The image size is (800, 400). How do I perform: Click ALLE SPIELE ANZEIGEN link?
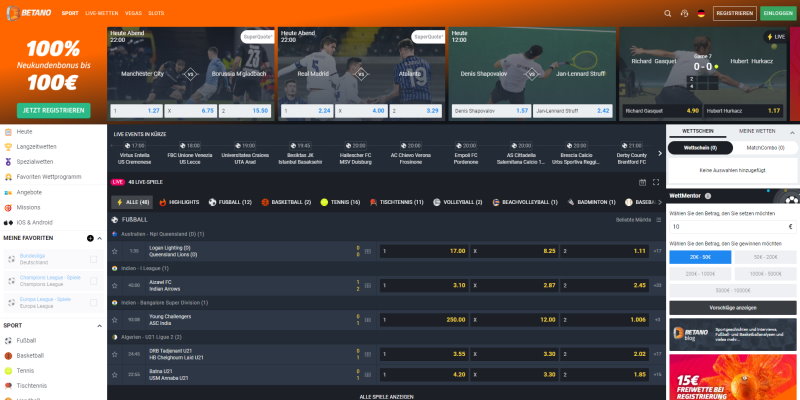[x=386, y=396]
